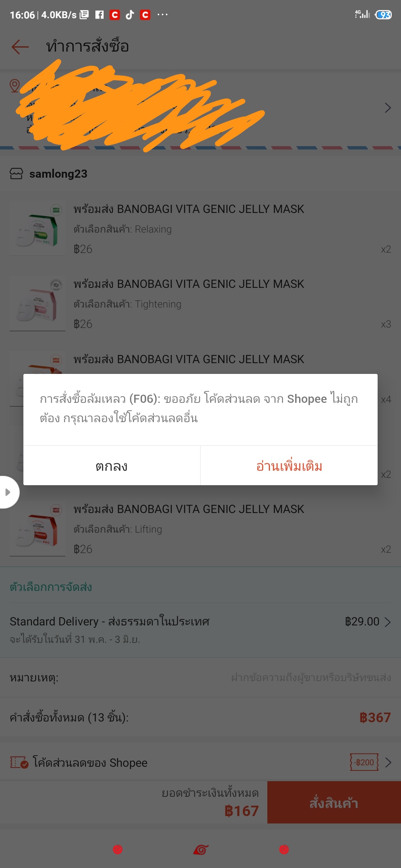Screen dimensions: 401x868
Task: Open the Relaxing jelly mask thumbnail
Action: point(38,228)
